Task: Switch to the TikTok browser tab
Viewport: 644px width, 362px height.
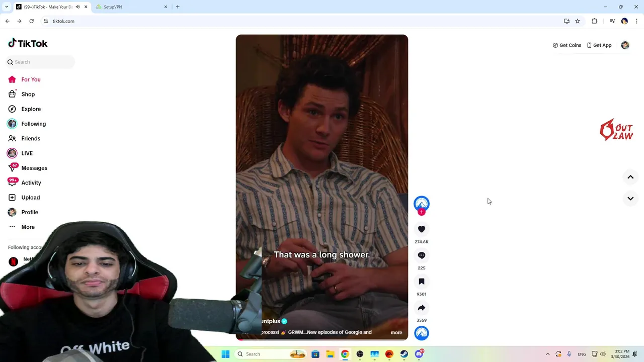Action: pos(48,7)
